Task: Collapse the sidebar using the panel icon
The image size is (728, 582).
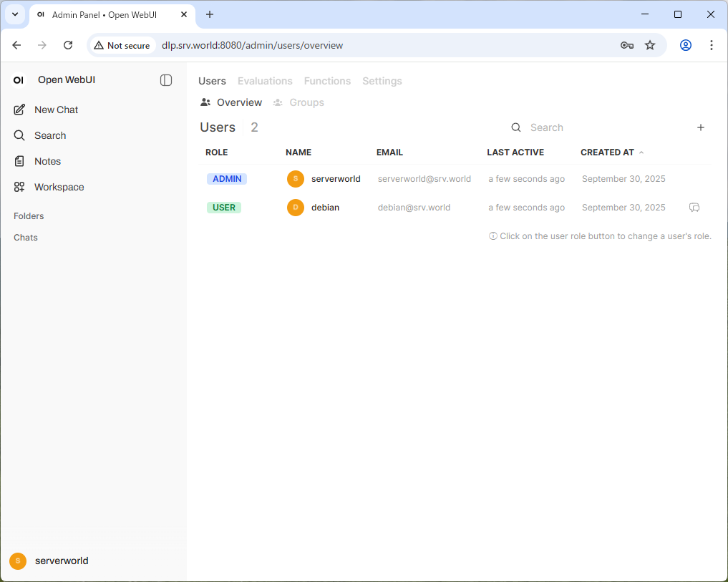Action: (x=166, y=80)
